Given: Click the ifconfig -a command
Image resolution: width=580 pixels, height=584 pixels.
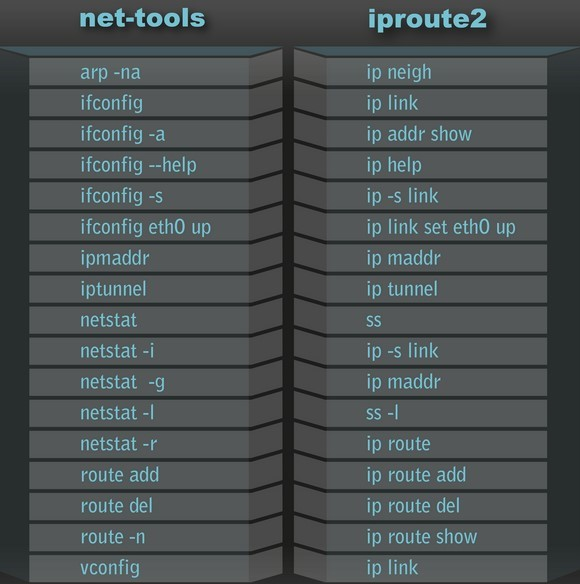Looking at the screenshot, I should (x=123, y=134).
